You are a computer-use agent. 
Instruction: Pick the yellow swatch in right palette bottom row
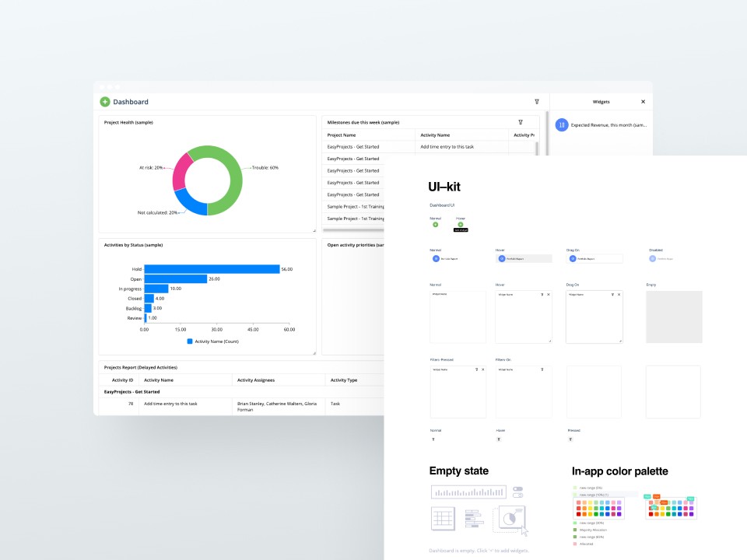click(x=663, y=514)
